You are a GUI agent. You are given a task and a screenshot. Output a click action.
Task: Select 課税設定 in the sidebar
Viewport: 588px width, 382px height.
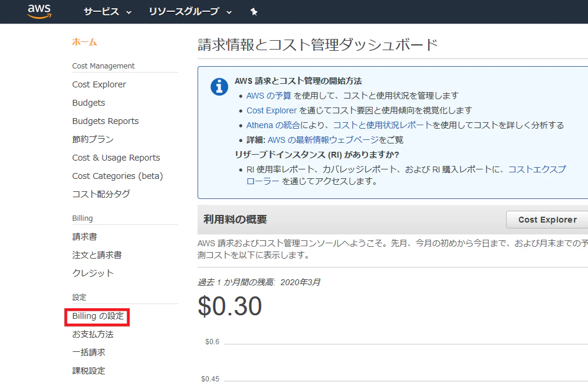[88, 371]
